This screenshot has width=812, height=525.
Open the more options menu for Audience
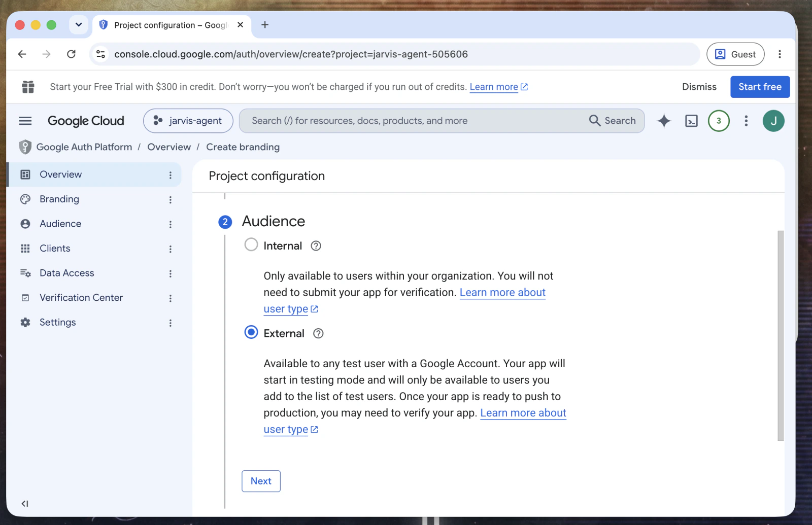(171, 224)
